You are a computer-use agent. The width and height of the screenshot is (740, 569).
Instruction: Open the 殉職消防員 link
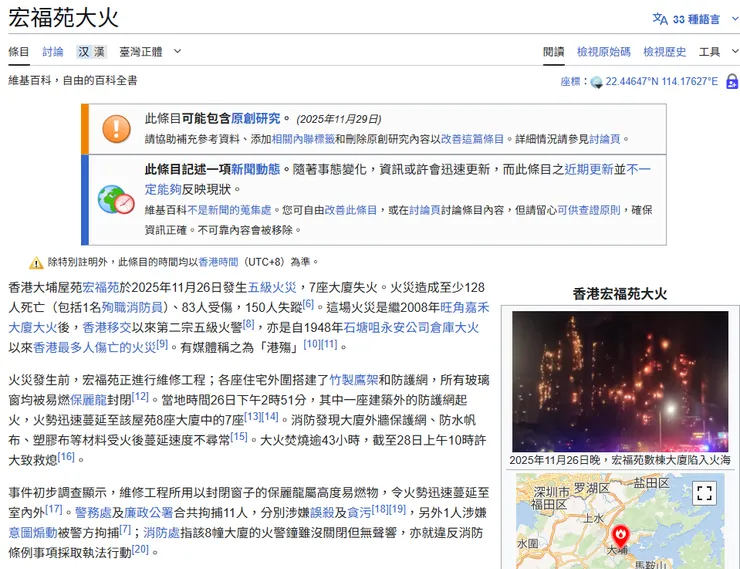132,308
